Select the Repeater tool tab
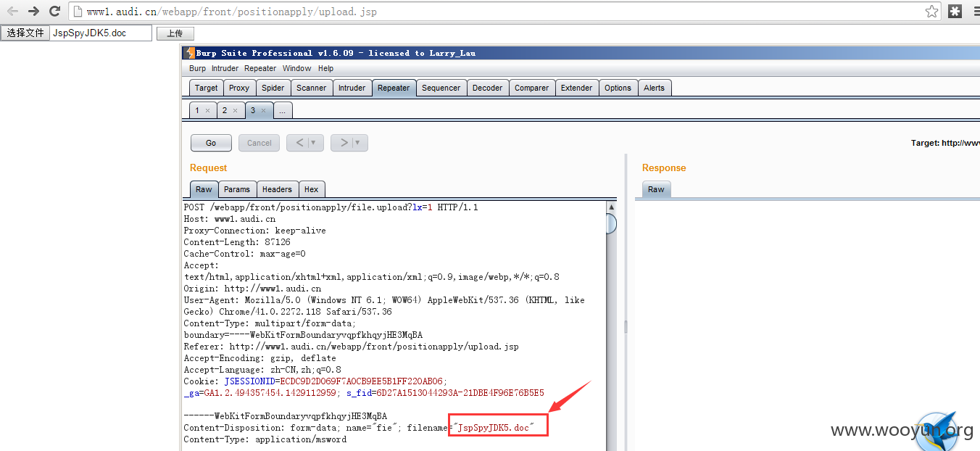The width and height of the screenshot is (980, 451). point(394,88)
